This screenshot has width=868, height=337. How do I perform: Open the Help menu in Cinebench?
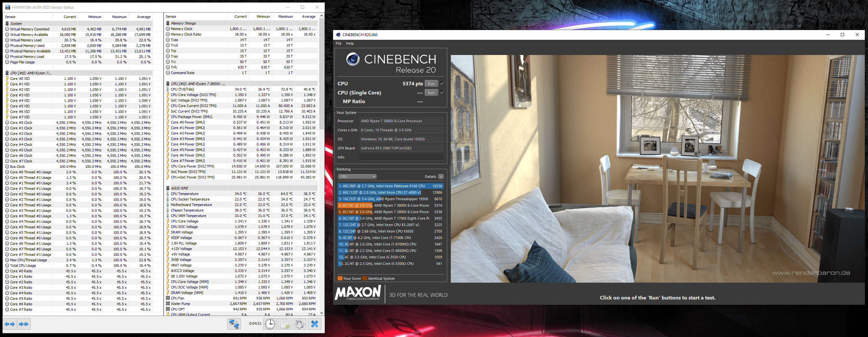coord(350,43)
